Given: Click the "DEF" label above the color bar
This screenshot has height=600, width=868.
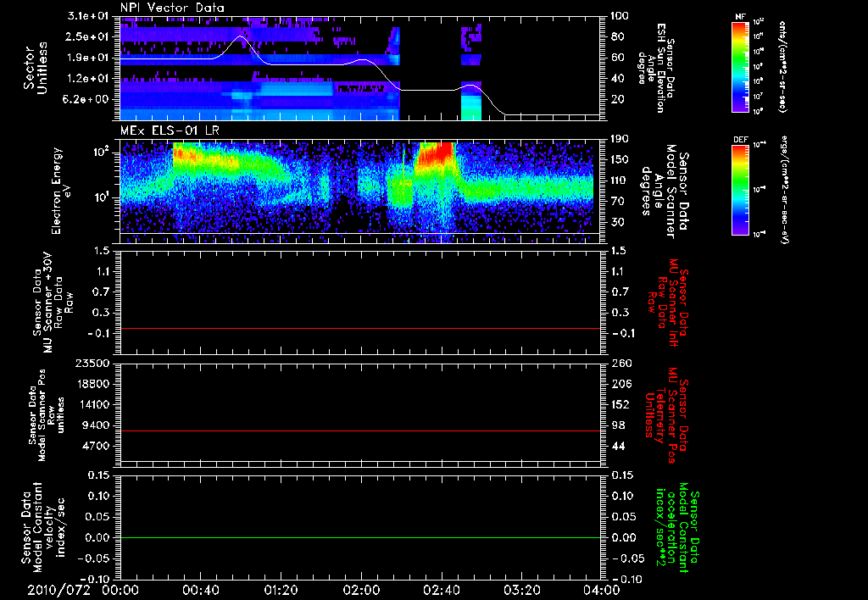Looking at the screenshot, I should (x=740, y=140).
